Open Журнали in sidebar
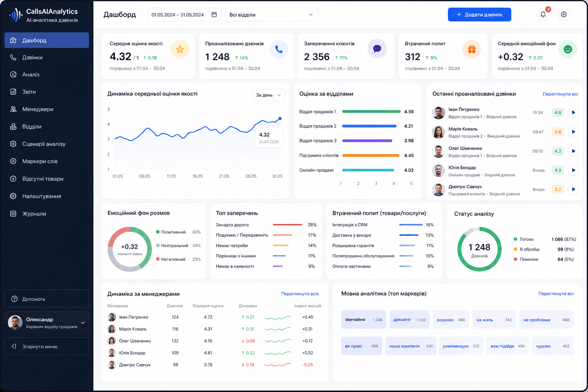This screenshot has width=588, height=392. [47, 214]
